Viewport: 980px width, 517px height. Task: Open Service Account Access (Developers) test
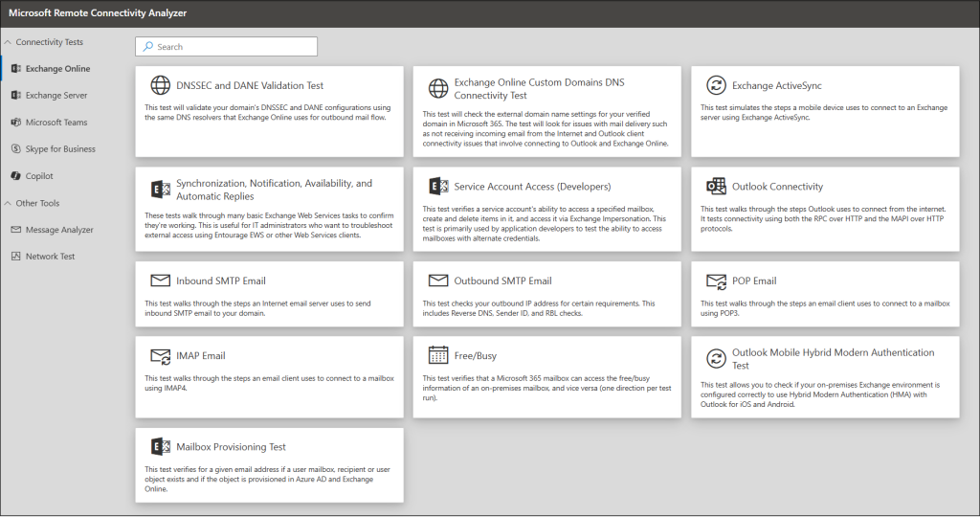tap(532, 187)
